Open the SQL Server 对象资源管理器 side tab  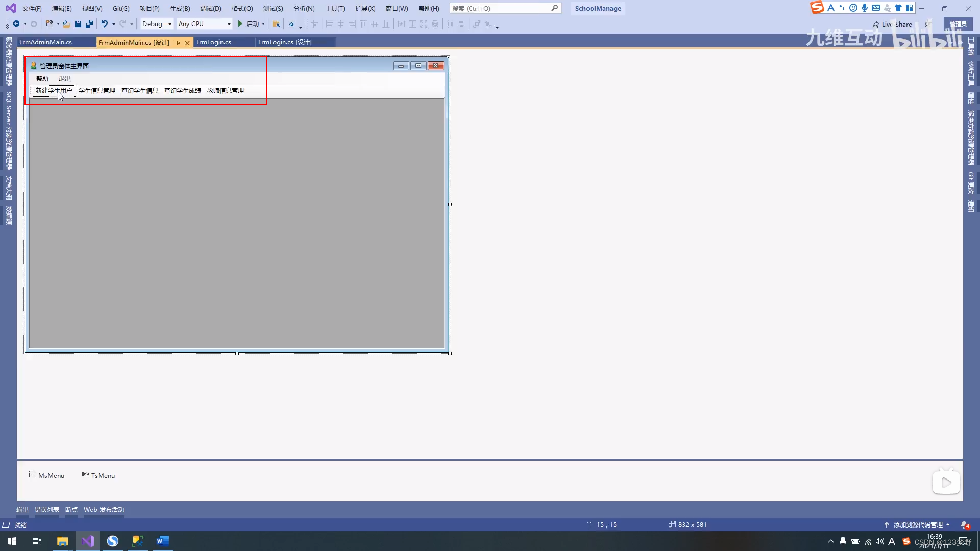click(x=9, y=131)
